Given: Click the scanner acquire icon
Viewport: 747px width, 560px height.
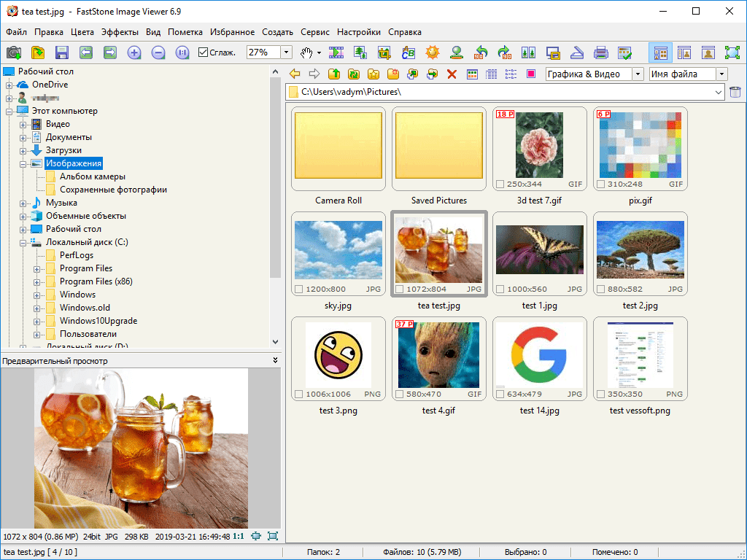Looking at the screenshot, I should click(x=577, y=52).
